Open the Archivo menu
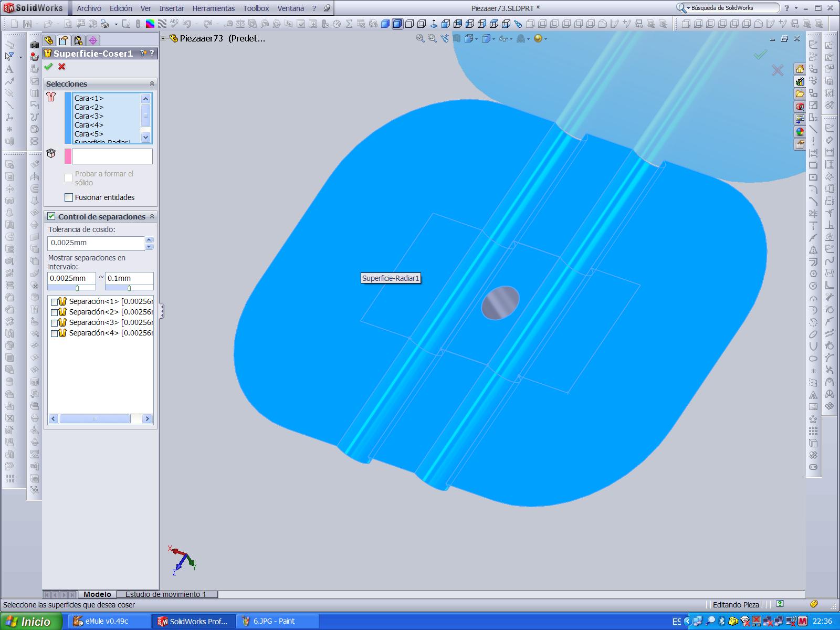The width and height of the screenshot is (840, 630). [89, 8]
